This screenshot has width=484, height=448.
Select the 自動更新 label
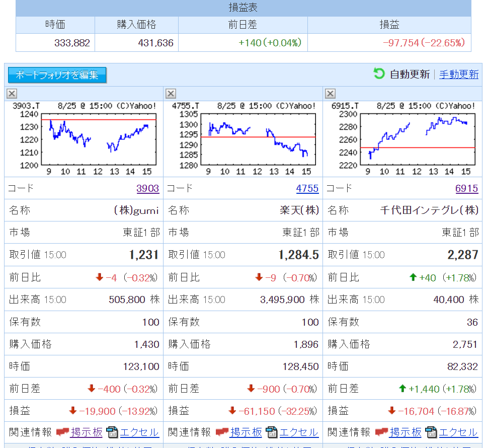pos(410,74)
